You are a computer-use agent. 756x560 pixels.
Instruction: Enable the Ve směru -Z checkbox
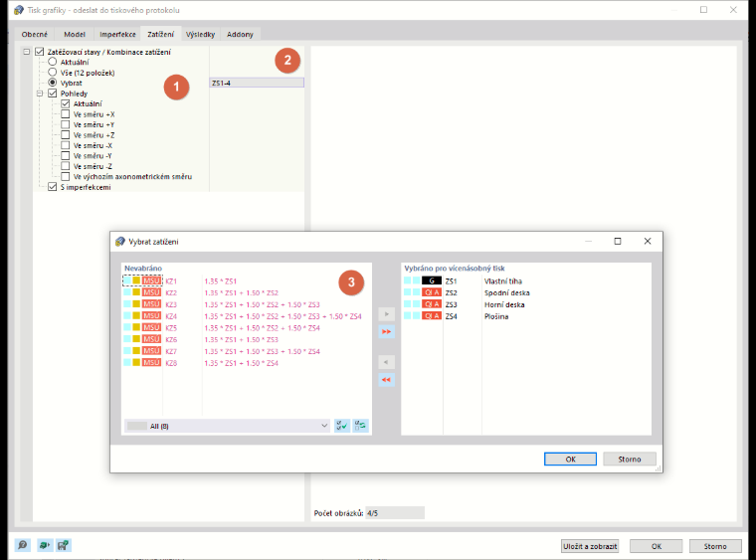coord(66,166)
